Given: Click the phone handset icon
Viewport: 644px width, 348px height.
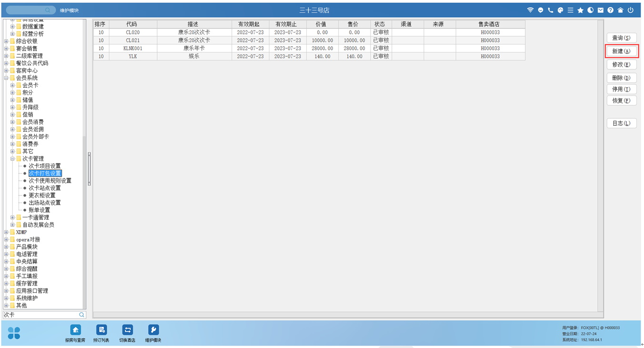Looking at the screenshot, I should [x=550, y=10].
